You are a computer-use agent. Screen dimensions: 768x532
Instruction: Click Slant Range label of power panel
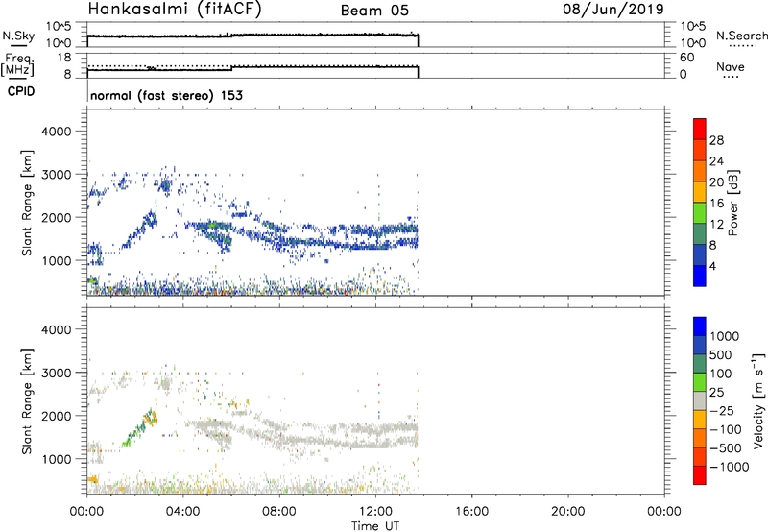tap(27, 203)
